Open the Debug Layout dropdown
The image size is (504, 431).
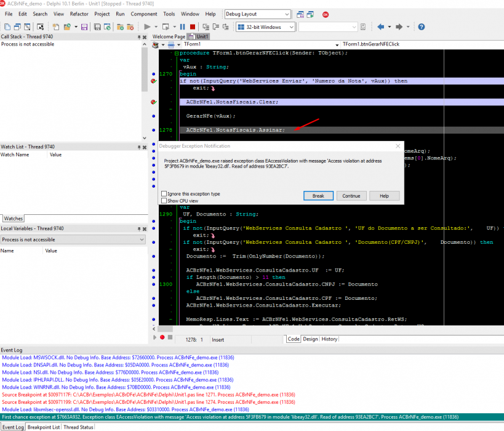point(287,14)
